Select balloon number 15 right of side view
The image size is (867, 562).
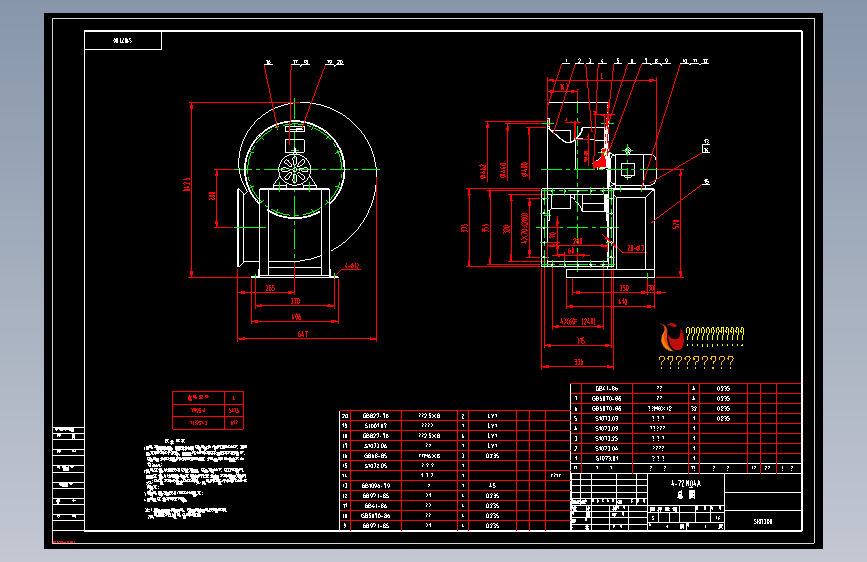(706, 182)
